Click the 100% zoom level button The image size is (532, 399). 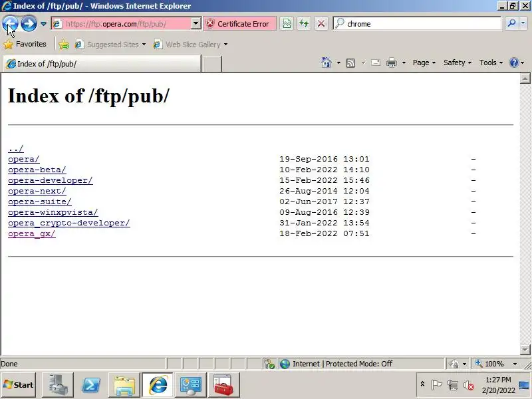tap(490, 364)
